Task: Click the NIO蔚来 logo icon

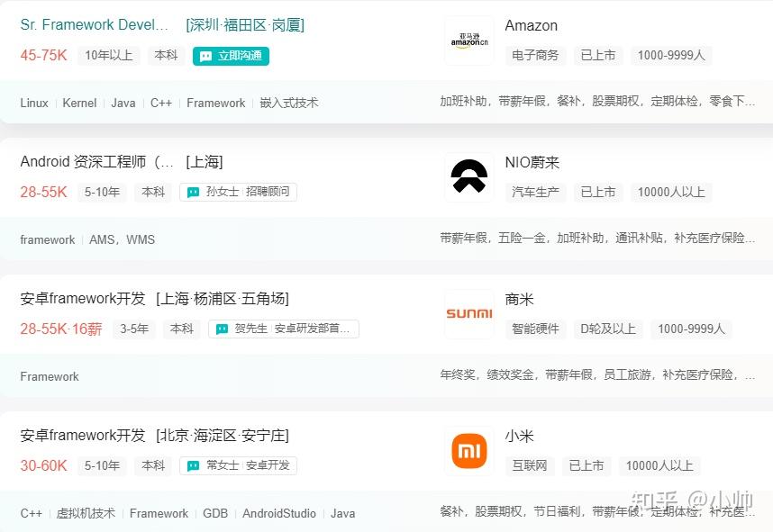Action: 468,176
